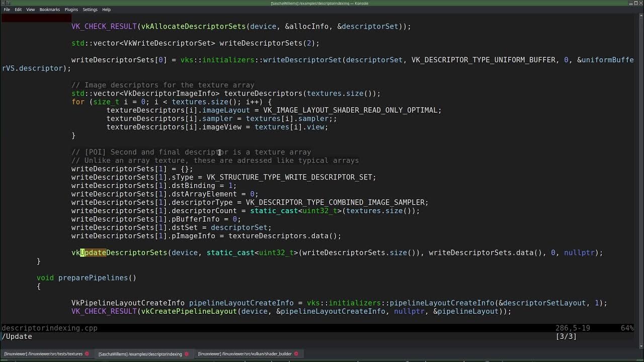Click the textureDescriptors[i].imageView assignment line

coord(217,127)
